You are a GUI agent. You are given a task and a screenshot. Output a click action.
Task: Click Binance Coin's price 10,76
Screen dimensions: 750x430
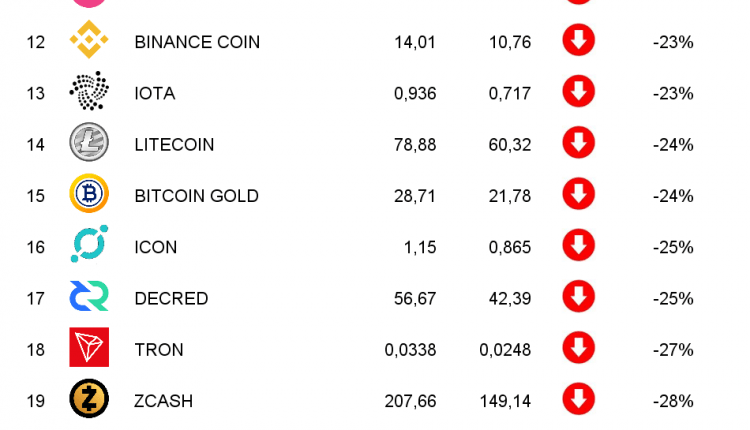[x=510, y=42]
